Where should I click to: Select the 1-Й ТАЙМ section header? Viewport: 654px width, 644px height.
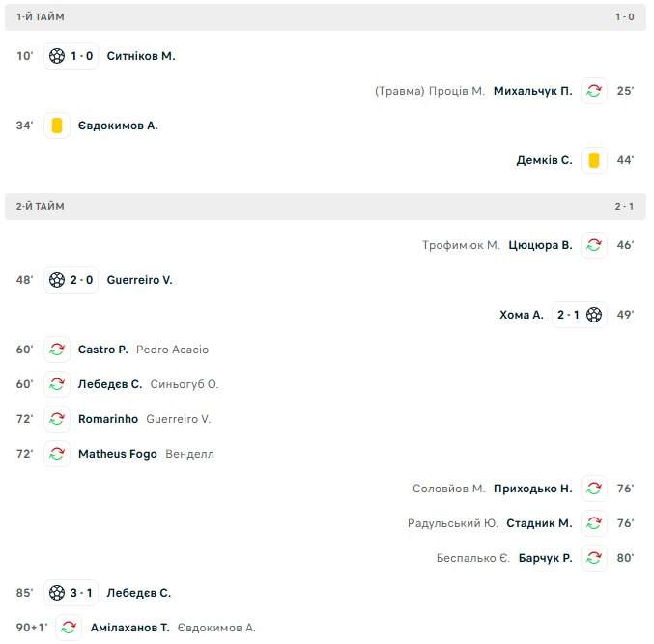coord(41,17)
